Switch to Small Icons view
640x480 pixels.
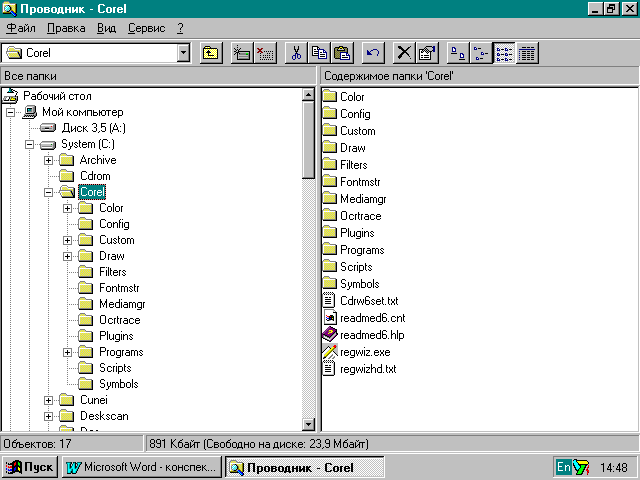click(x=481, y=53)
